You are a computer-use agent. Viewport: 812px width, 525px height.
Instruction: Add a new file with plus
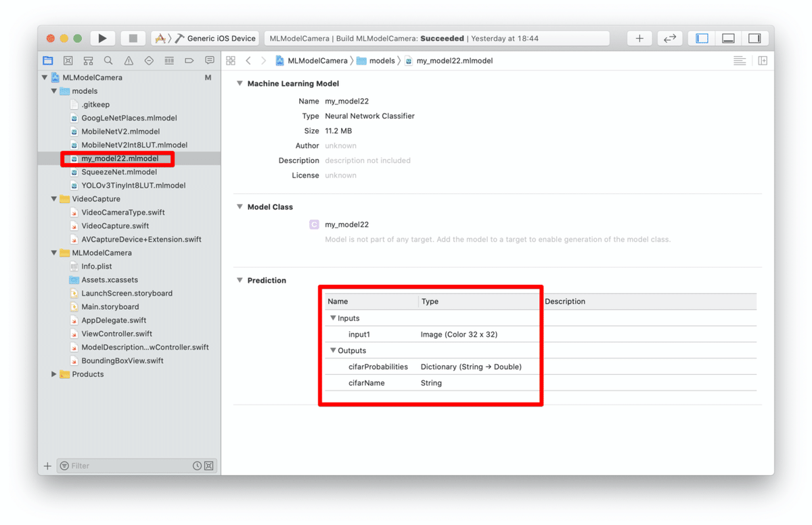pos(47,465)
